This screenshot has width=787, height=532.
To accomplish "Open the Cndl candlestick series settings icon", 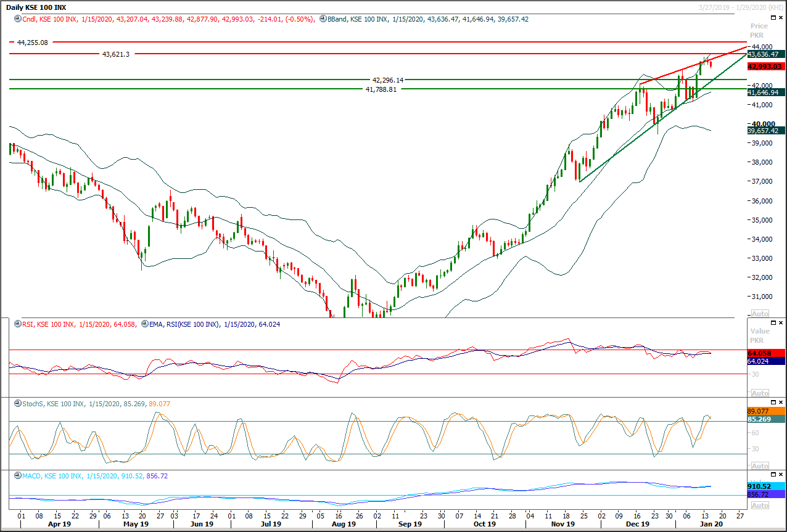I will pyautogui.click(x=18, y=19).
